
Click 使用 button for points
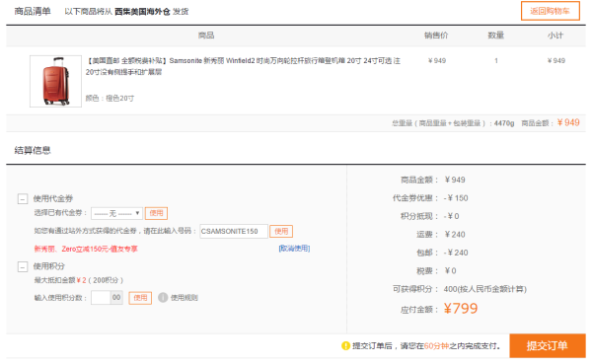tap(140, 298)
